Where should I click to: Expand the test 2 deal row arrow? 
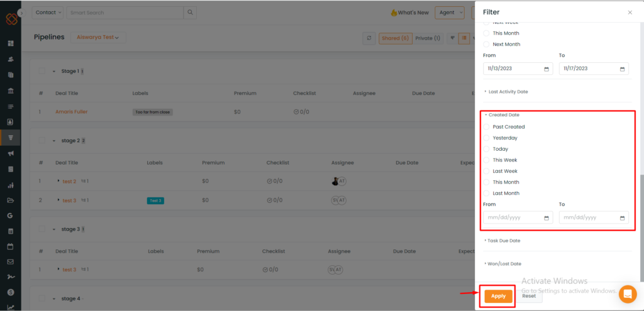coord(58,181)
